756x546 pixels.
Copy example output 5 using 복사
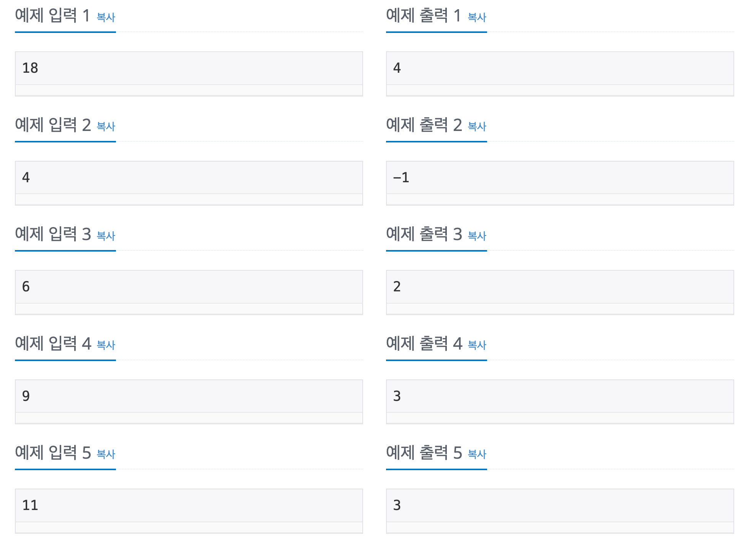[x=477, y=454]
